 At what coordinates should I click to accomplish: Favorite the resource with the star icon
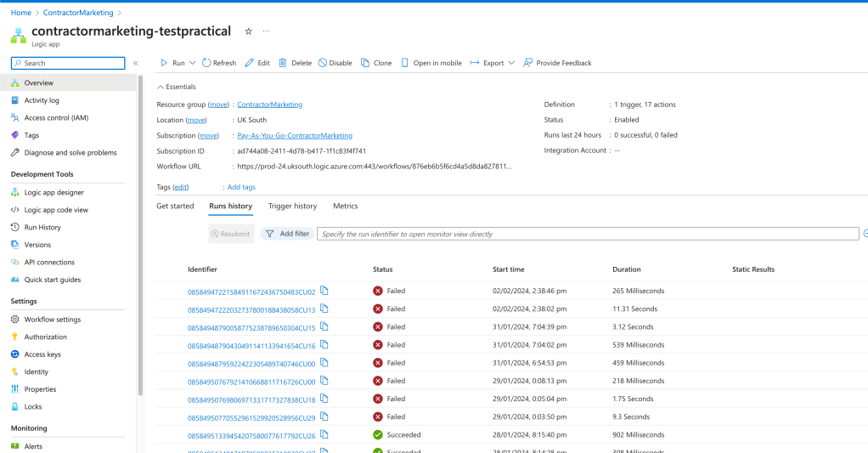(249, 31)
